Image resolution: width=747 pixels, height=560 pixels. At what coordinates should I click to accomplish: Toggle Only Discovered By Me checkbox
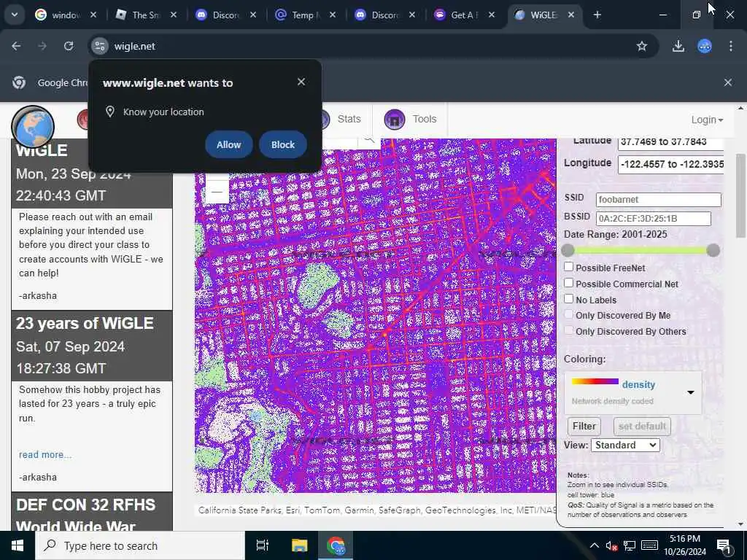(x=568, y=314)
